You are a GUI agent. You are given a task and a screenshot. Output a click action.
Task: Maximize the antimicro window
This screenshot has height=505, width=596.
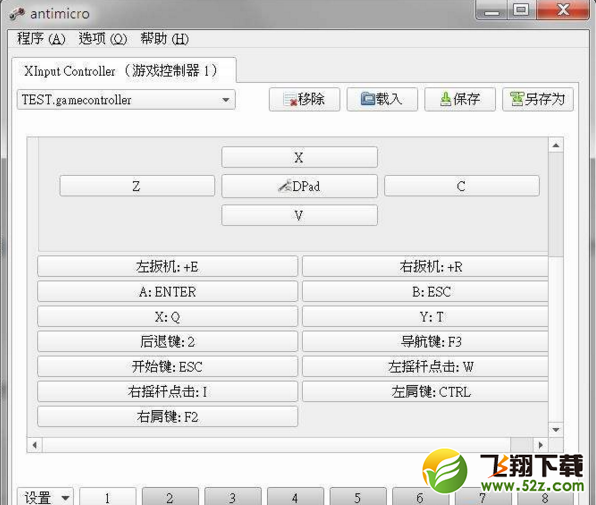click(521, 10)
